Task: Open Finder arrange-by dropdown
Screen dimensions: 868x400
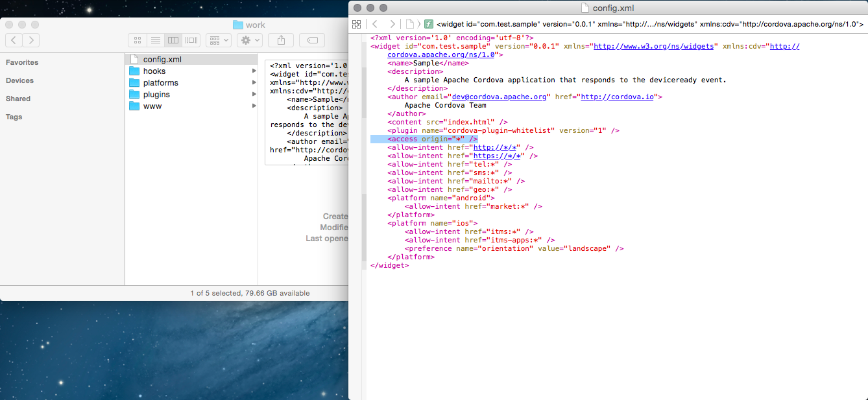Action: pos(219,40)
